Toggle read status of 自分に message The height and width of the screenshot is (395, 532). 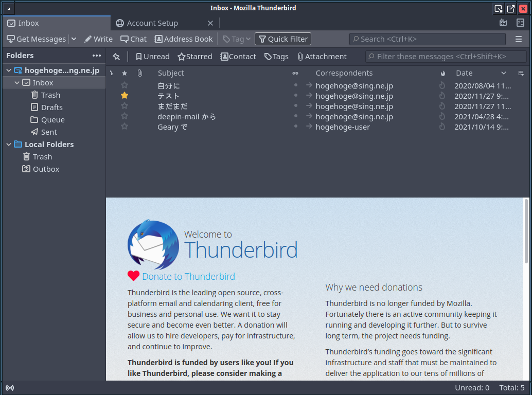pyautogui.click(x=296, y=85)
